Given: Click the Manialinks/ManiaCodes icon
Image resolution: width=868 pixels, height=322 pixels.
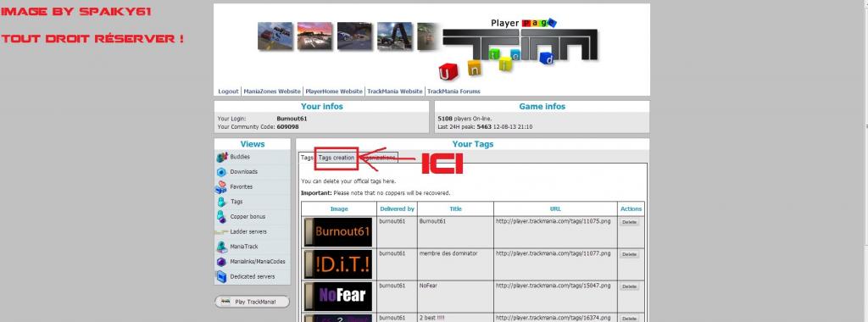Looking at the screenshot, I should click(221, 262).
